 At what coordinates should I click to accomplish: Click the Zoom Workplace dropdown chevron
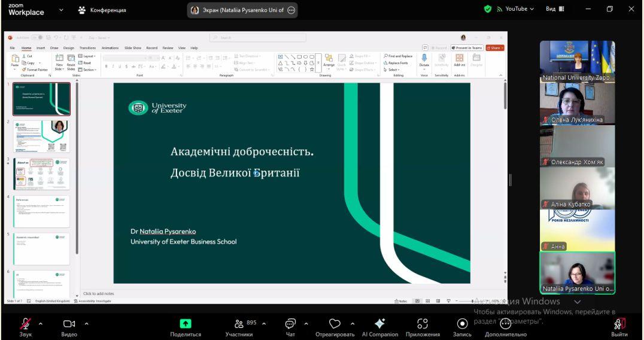coord(61,10)
